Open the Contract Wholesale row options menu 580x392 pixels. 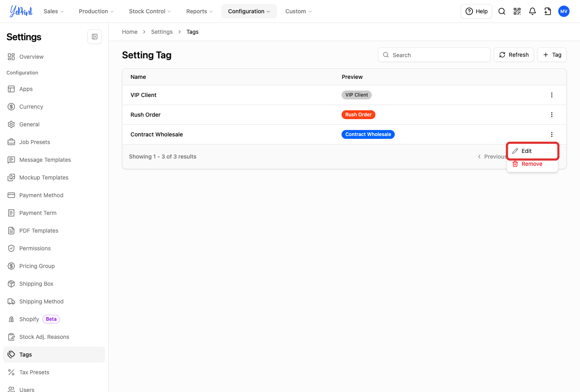[552, 134]
